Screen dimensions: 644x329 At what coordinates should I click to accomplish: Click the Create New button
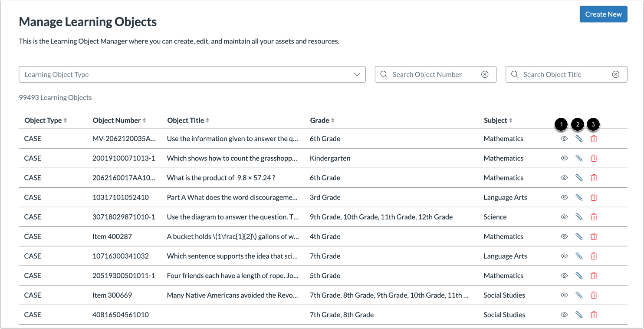(603, 14)
